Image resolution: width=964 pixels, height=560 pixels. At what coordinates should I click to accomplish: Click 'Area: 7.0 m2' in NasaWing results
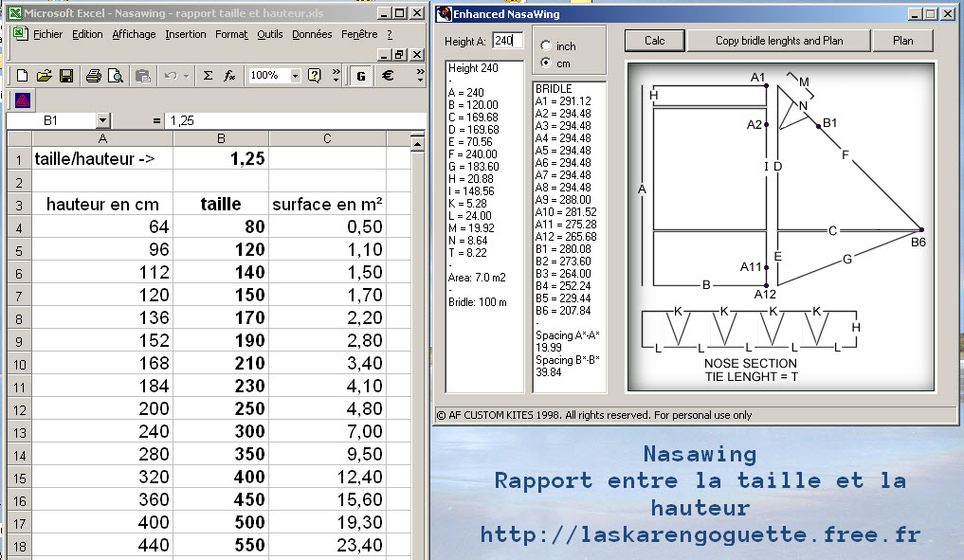tap(477, 278)
